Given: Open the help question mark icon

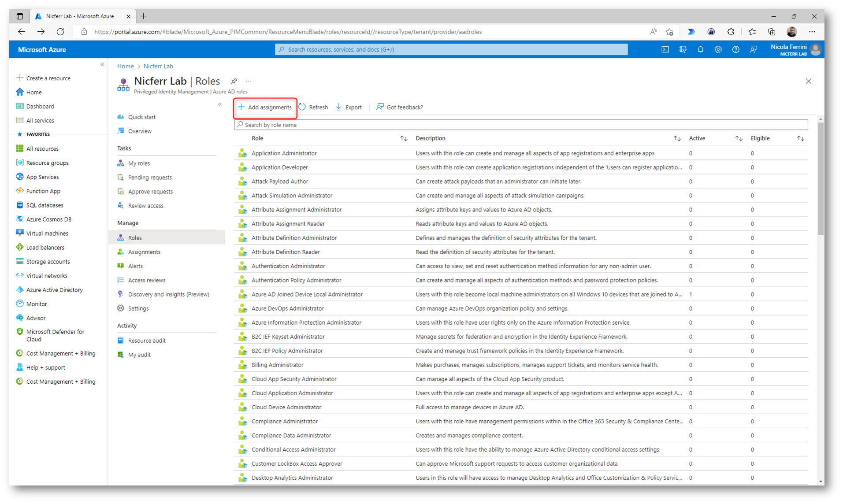Looking at the screenshot, I should tap(735, 50).
